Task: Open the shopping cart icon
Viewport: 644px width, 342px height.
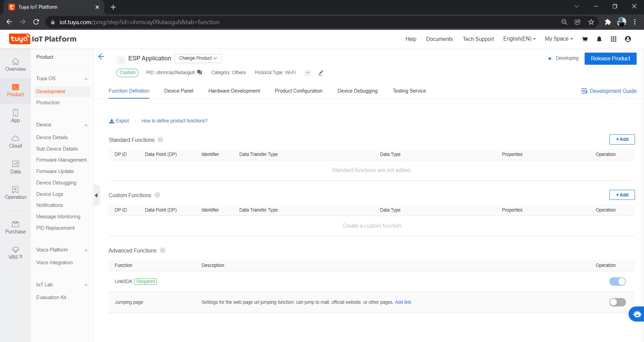Action: (585, 39)
